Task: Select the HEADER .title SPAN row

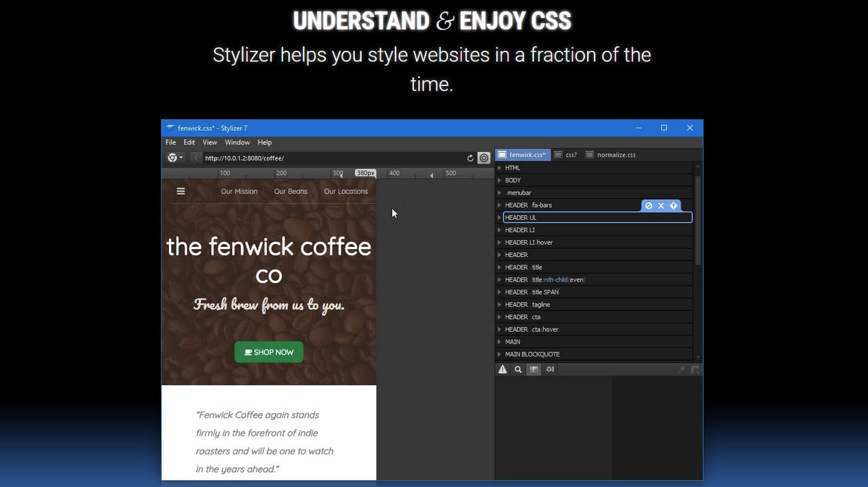Action: (x=594, y=292)
